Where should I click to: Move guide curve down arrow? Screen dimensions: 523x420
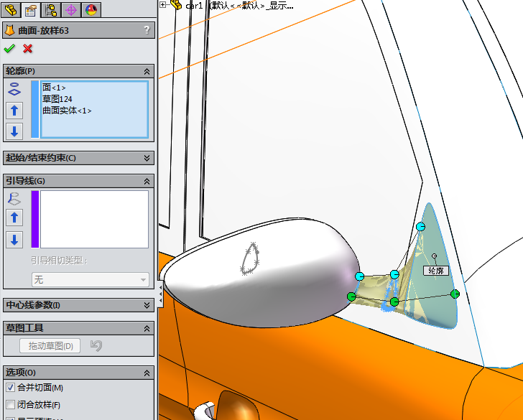(14, 240)
